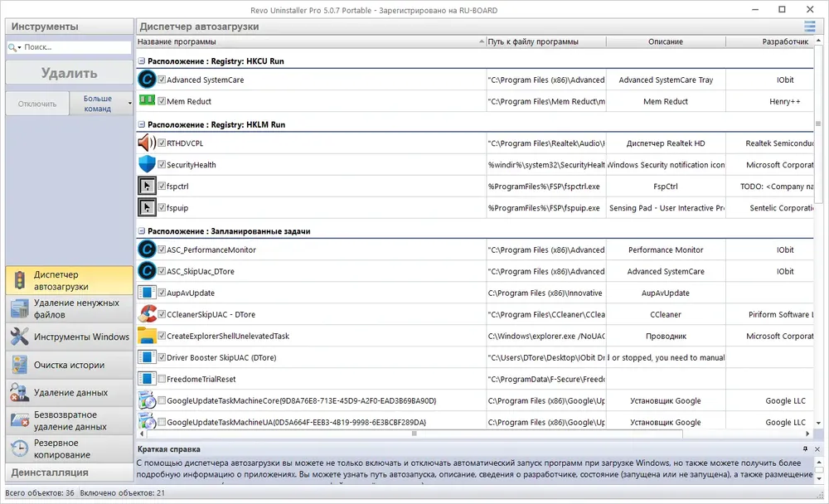The image size is (829, 504).
Task: Collapse the Запланированные задачи group
Action: pyautogui.click(x=142, y=231)
